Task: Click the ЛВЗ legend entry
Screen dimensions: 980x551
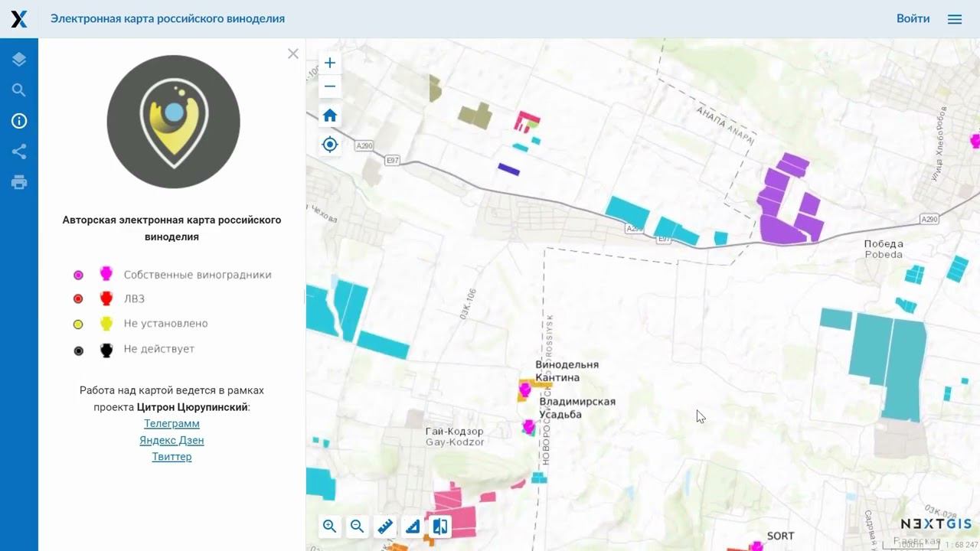Action: click(x=109, y=299)
